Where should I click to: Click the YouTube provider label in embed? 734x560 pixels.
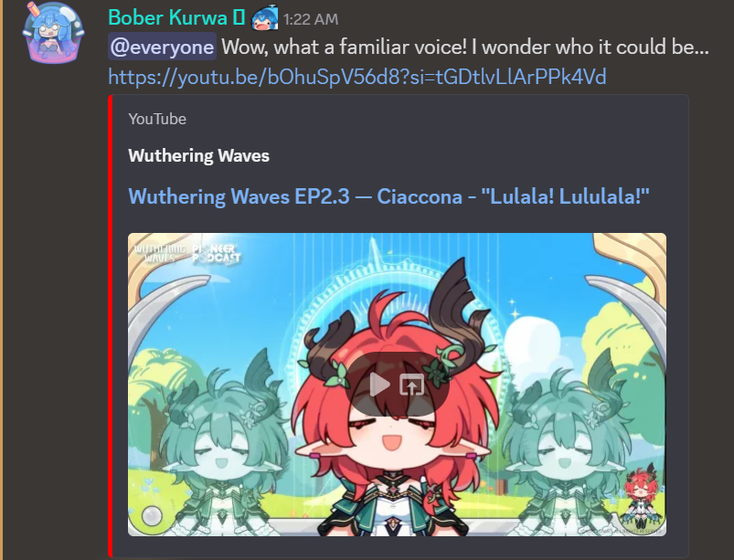(x=157, y=119)
